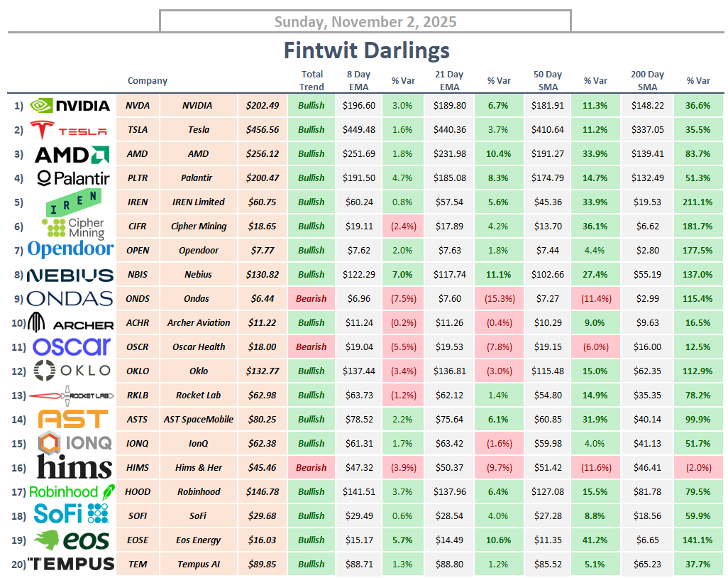
Task: Select the 200 Day SMA value $65.23
Action: click(647, 565)
